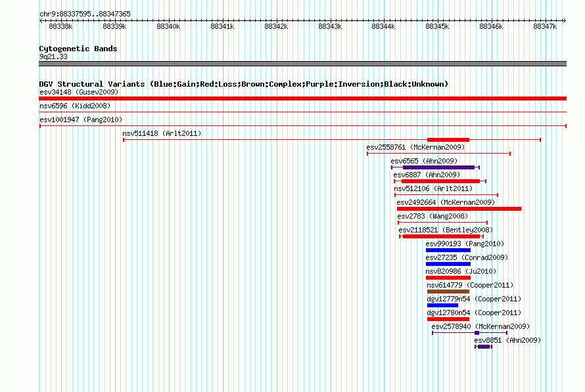585x392 pixels.
Task: Open the esv2118521 (Bentley2008) label
Action: click(x=446, y=230)
